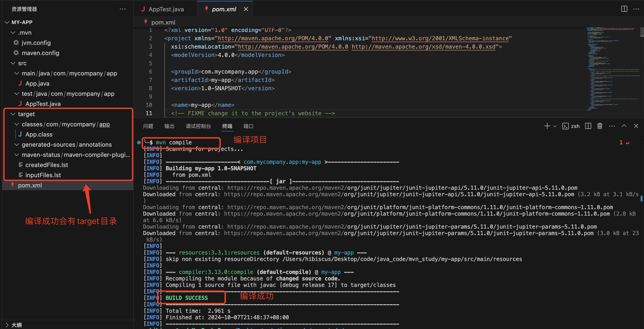Click the new terminal plus icon

point(547,126)
